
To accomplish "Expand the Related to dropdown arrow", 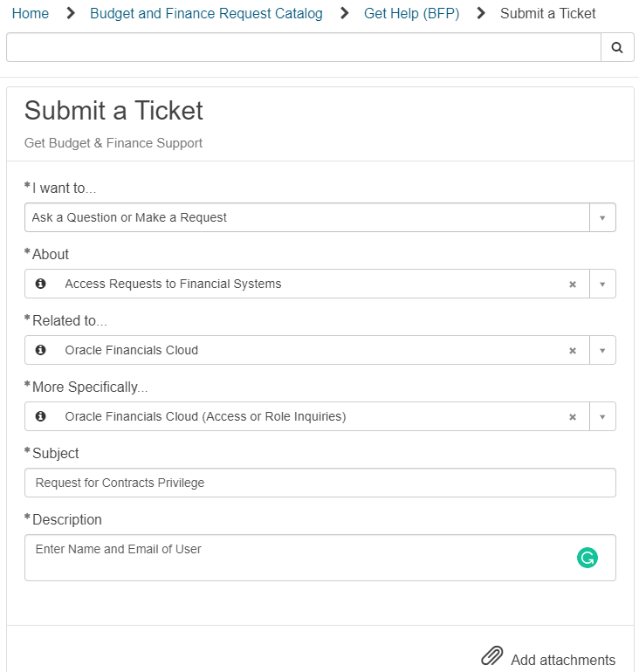I will tap(602, 351).
